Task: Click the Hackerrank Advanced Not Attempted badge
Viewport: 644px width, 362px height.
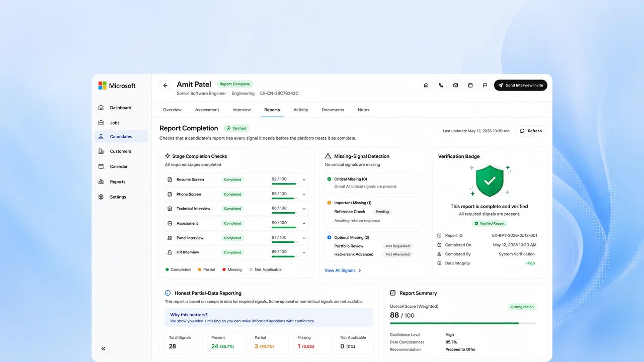Action: point(397,254)
